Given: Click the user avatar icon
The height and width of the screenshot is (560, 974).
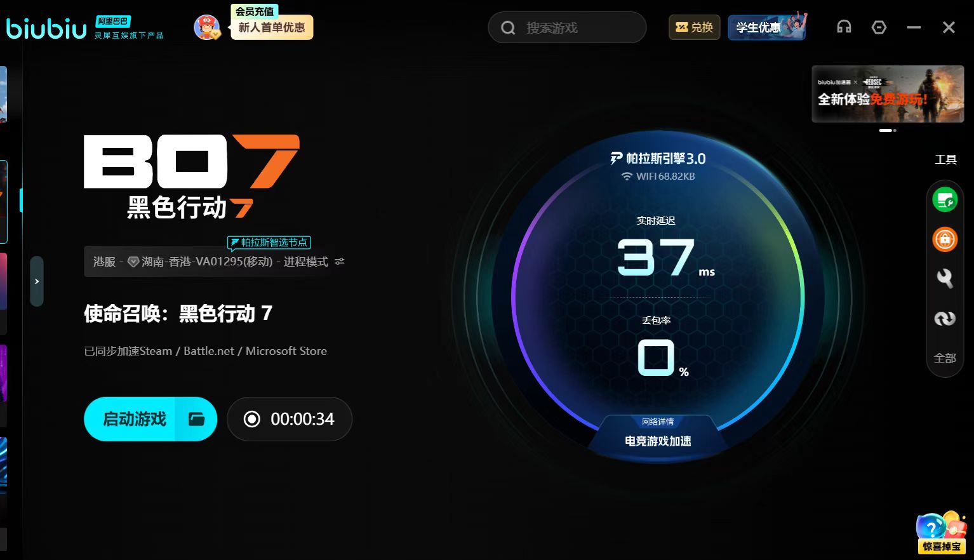Looking at the screenshot, I should click(x=206, y=27).
